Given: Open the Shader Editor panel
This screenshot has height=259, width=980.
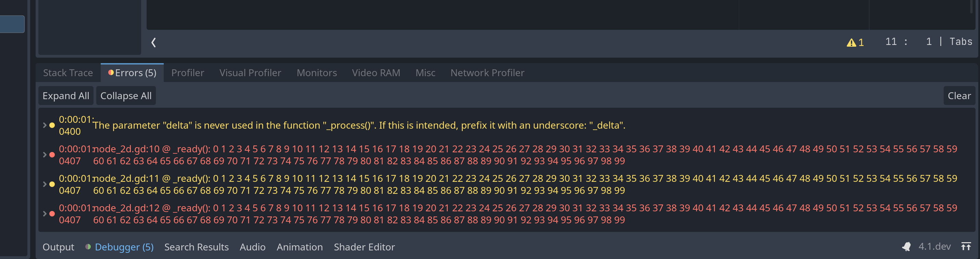Looking at the screenshot, I should [364, 247].
